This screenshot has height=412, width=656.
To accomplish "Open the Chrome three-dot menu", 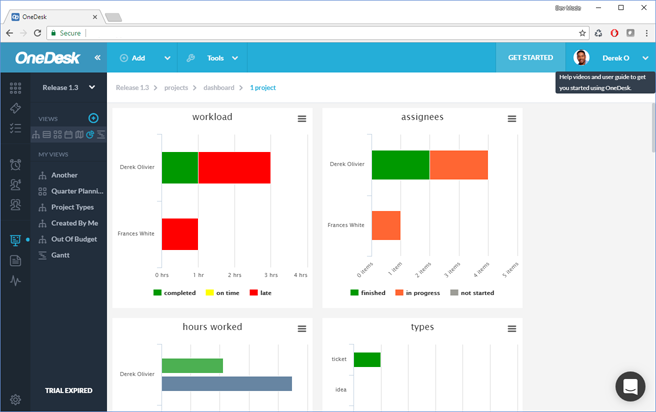I will click(x=646, y=33).
